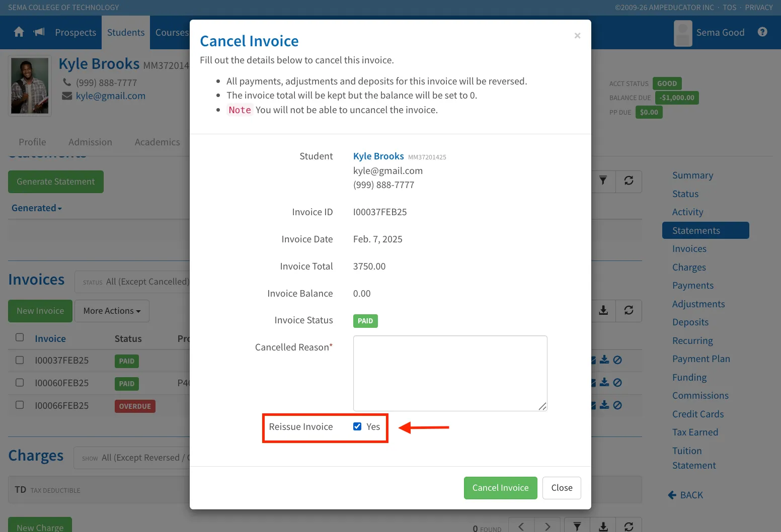Download invoice I00060FEB25
Image resolution: width=781 pixels, height=532 pixels.
[x=604, y=383]
